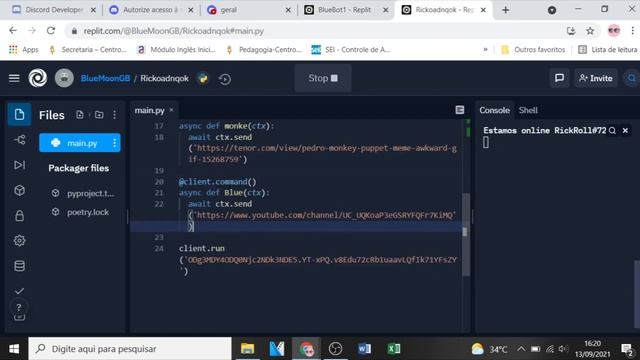Click the Python language icon
The image size is (640, 360).
[x=203, y=78]
